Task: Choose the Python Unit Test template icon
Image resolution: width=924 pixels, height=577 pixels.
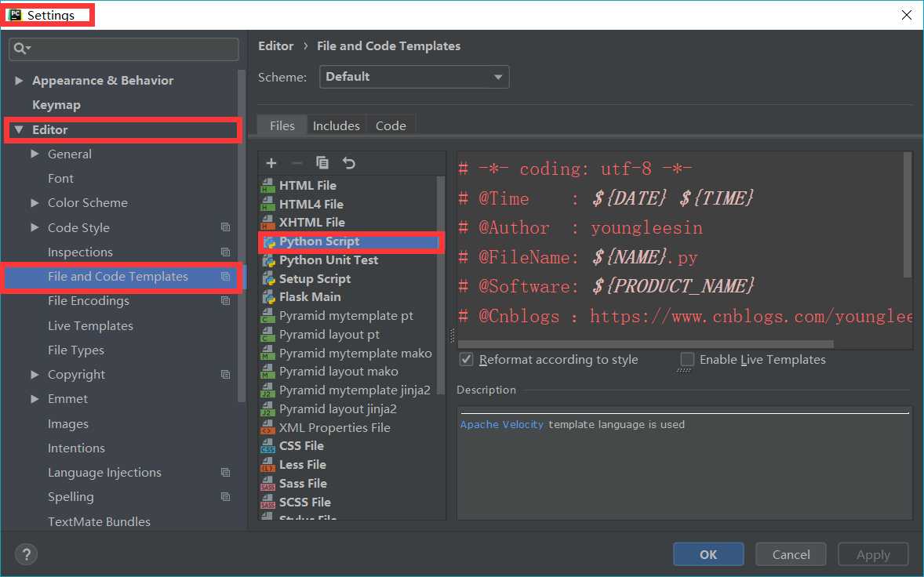Action: 269,260
